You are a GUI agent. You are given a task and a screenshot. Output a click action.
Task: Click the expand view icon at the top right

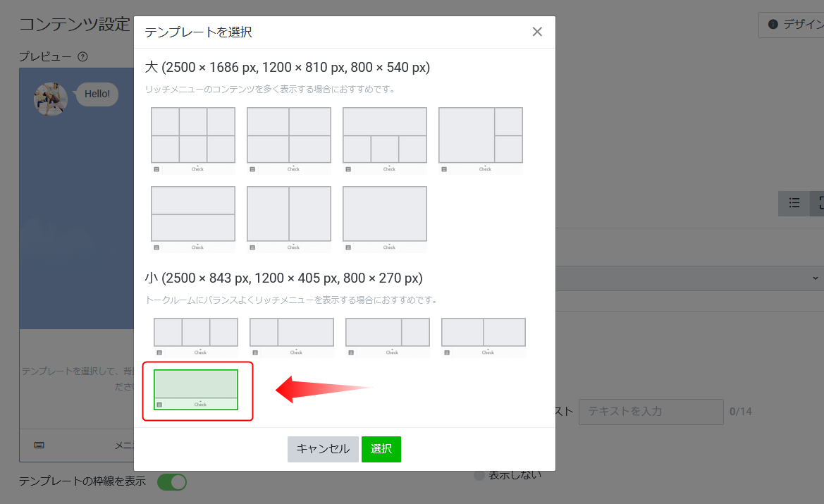pyautogui.click(x=819, y=203)
